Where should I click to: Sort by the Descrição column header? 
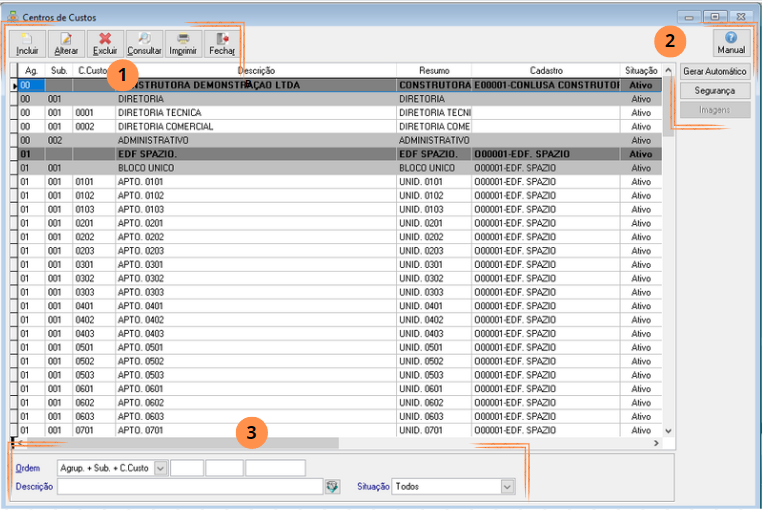click(256, 70)
